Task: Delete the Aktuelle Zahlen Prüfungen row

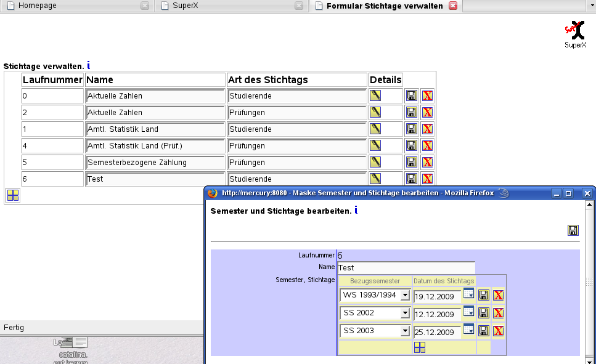Action: (x=427, y=112)
